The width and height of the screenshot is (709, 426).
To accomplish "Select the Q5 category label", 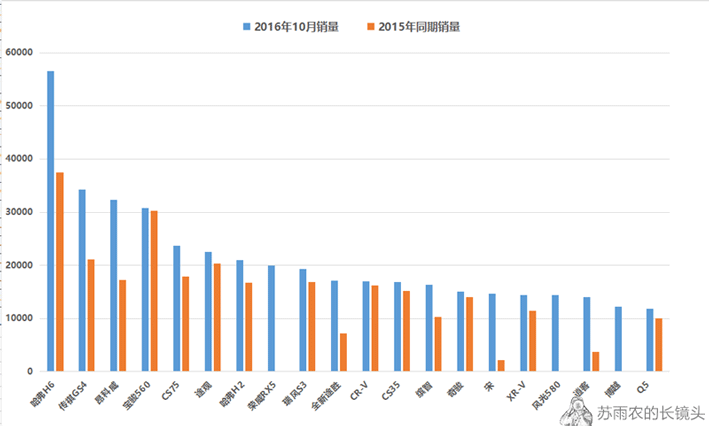I will point(643,387).
